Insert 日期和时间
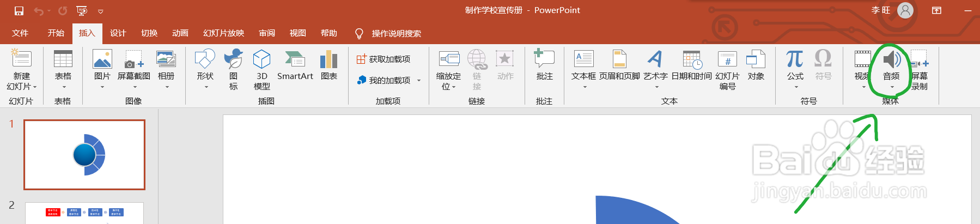 pos(691,65)
